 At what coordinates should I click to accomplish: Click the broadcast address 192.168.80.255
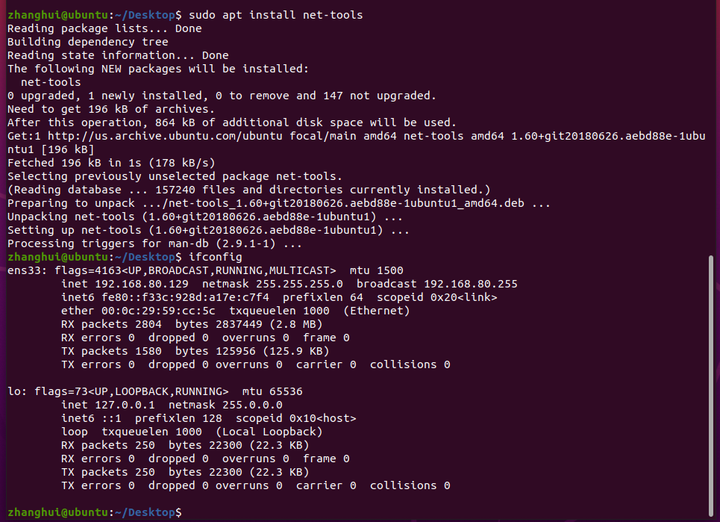click(x=470, y=284)
